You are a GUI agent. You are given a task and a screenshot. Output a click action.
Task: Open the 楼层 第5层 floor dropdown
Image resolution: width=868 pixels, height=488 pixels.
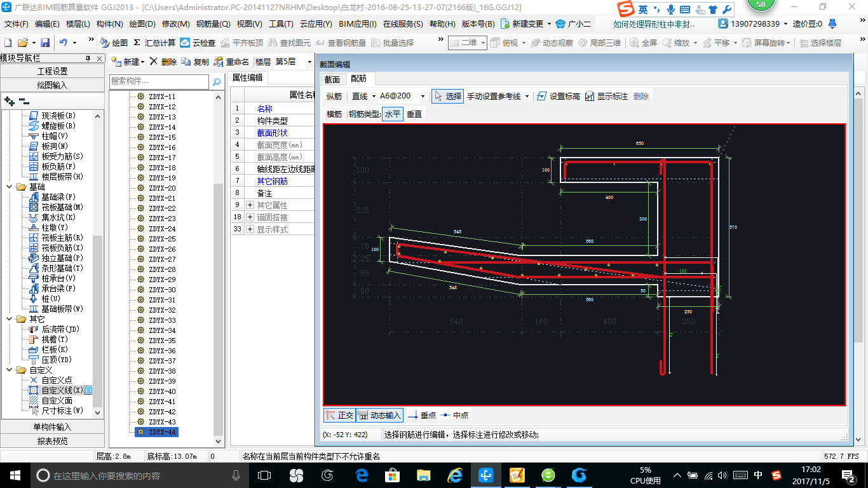(308, 62)
